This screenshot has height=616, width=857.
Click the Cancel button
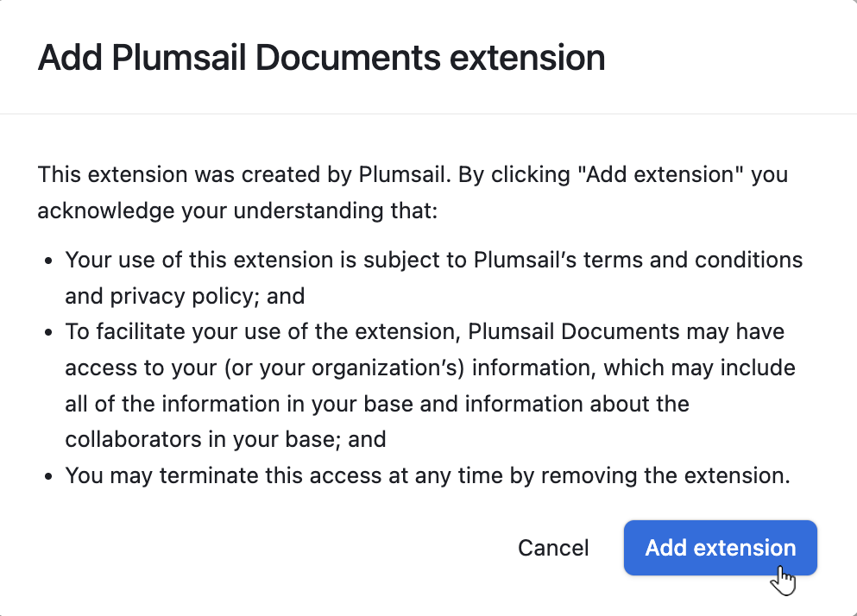click(x=553, y=548)
